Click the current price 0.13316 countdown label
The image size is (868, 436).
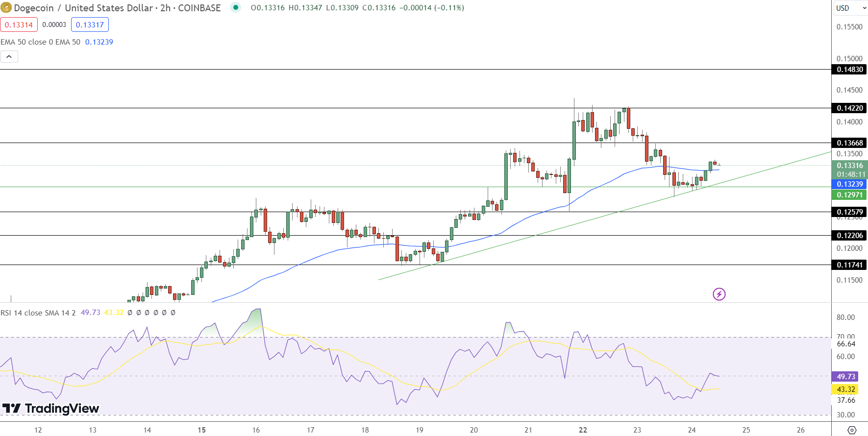850,170
